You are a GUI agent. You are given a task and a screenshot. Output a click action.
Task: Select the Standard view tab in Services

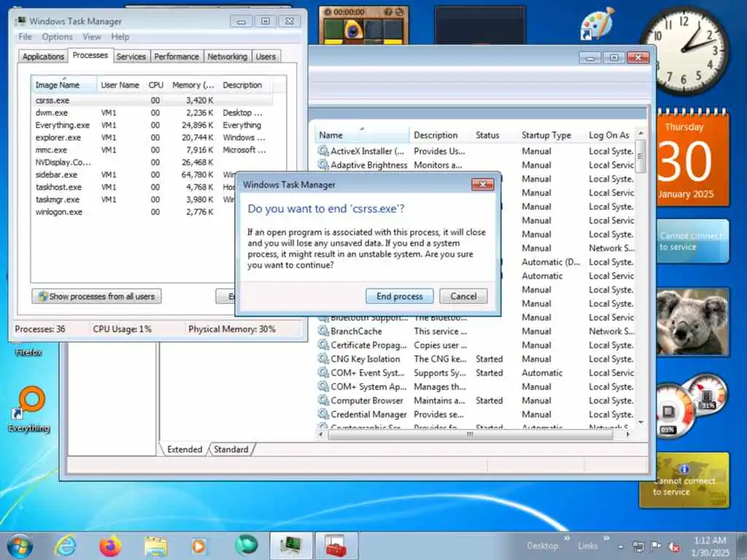coord(231,449)
